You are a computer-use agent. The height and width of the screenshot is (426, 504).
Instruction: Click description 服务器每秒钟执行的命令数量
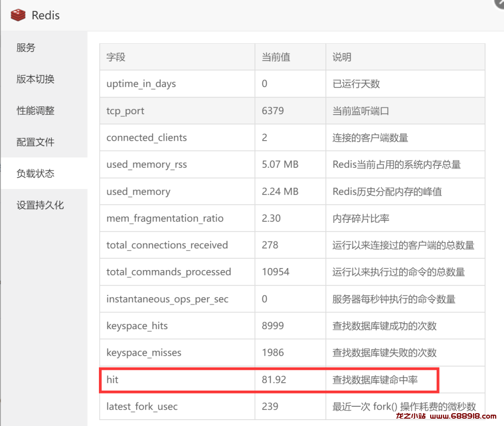click(394, 299)
